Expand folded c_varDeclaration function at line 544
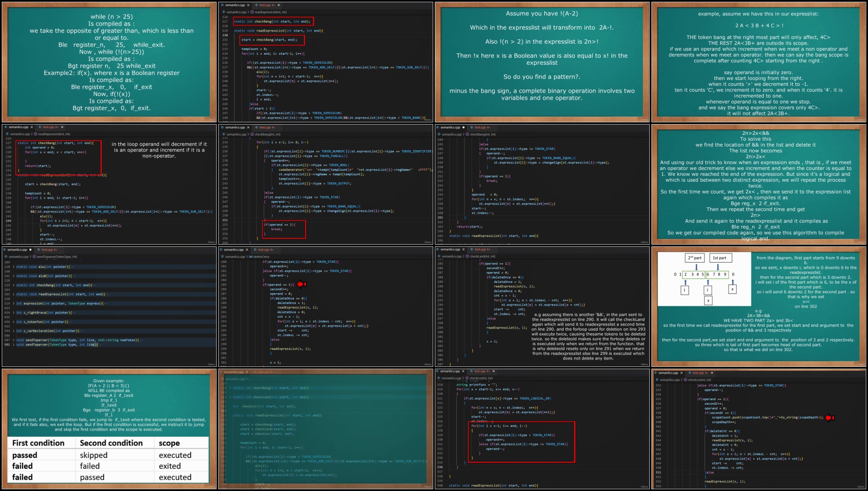This screenshot has width=868, height=491. (x=14, y=331)
